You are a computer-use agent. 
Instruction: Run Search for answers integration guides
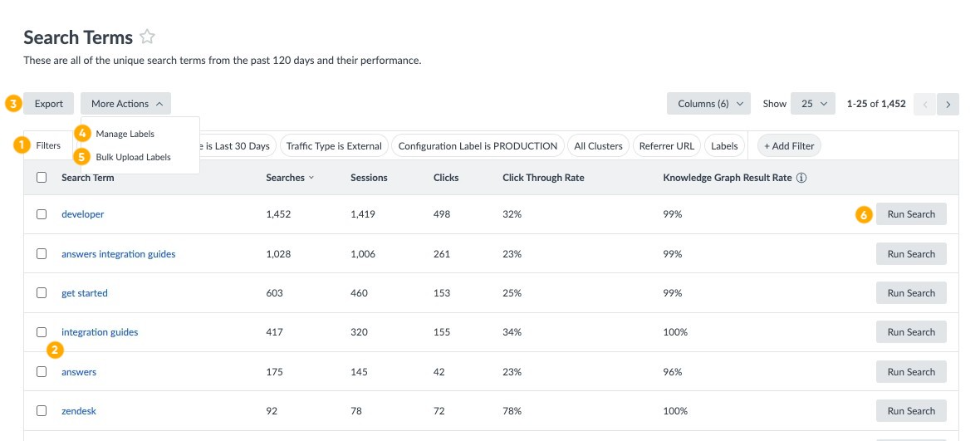click(x=911, y=254)
